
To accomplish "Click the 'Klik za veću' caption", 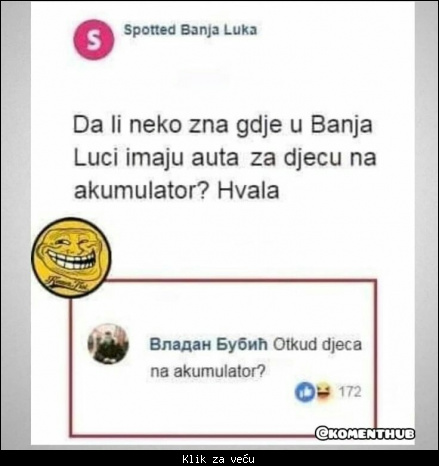I will click(218, 459).
